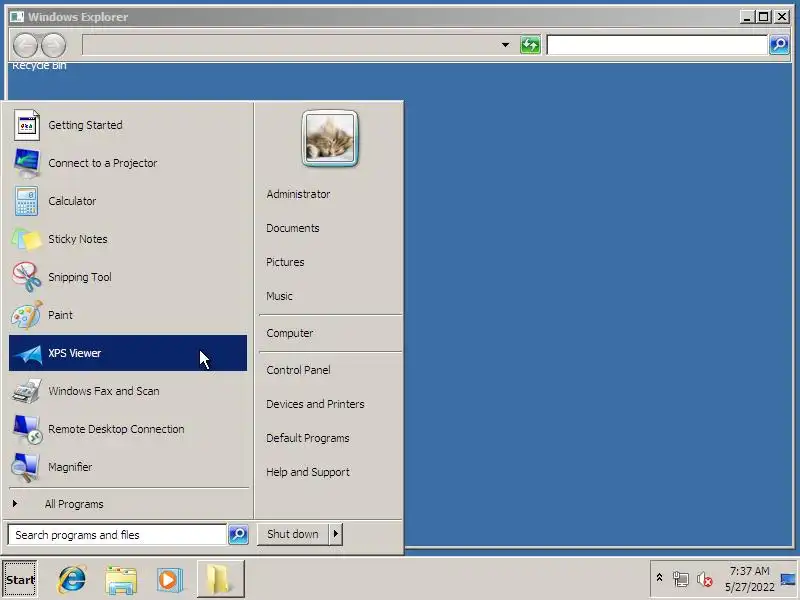Viewport: 800px width, 600px height.
Task: Open Devices and Printers
Action: click(x=315, y=404)
